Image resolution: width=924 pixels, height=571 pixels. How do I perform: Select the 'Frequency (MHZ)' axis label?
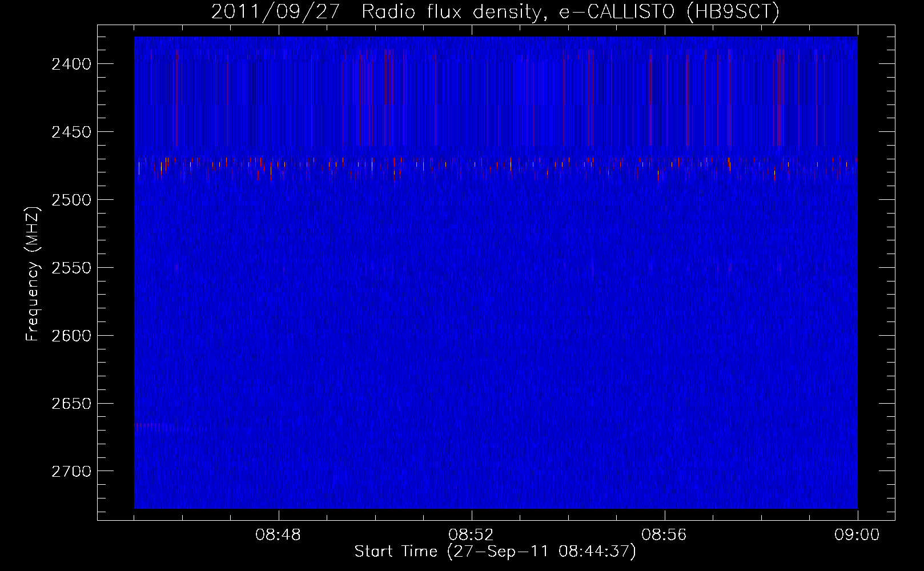click(x=33, y=274)
